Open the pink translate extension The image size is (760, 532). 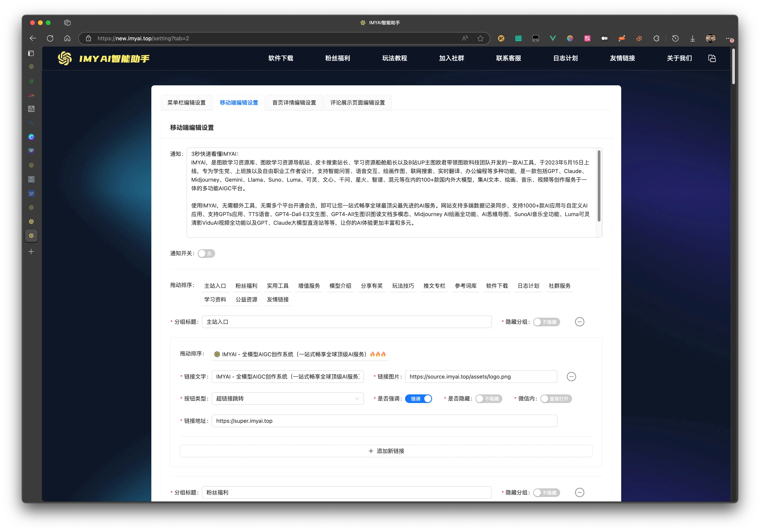pyautogui.click(x=587, y=38)
